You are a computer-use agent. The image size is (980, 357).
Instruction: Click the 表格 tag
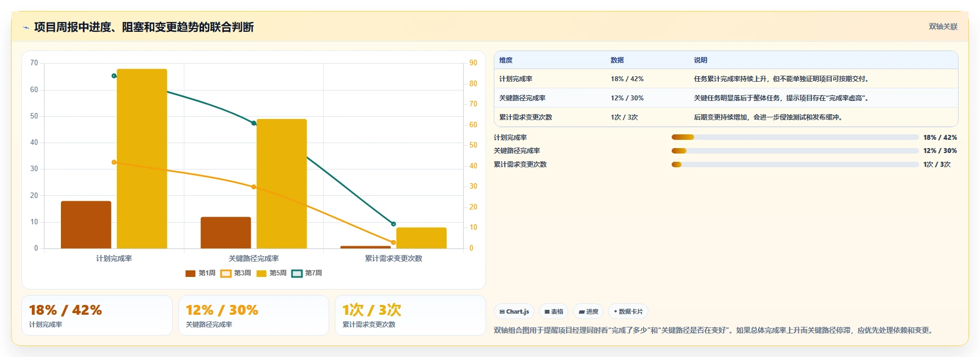pos(554,311)
